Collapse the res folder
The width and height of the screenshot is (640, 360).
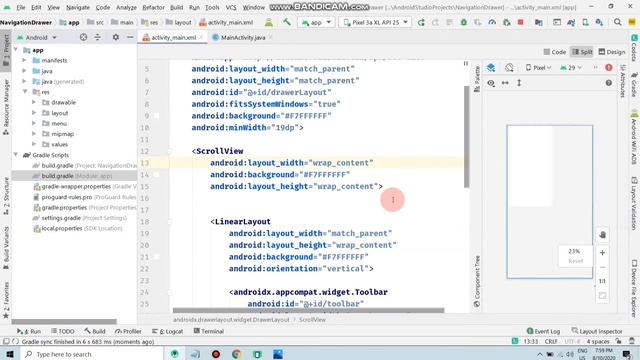click(24, 92)
